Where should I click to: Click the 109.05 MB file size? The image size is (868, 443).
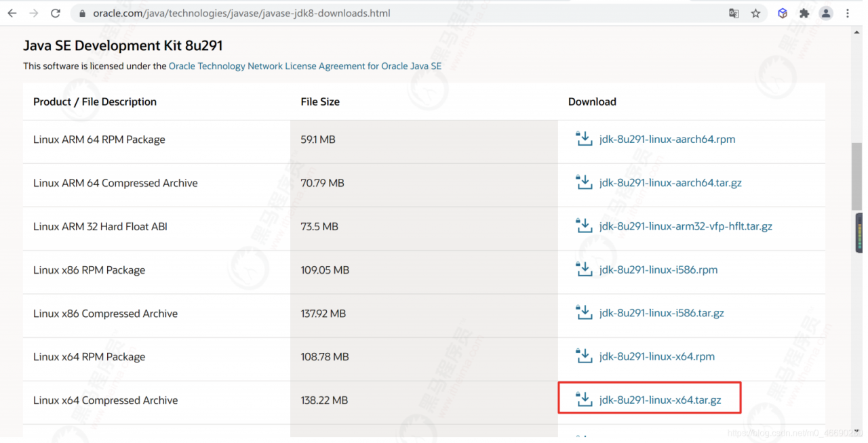(325, 270)
